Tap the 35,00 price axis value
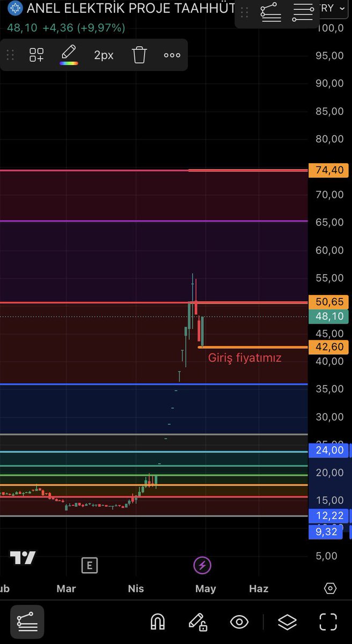Screen dimensions: 352x644 pos(329,389)
